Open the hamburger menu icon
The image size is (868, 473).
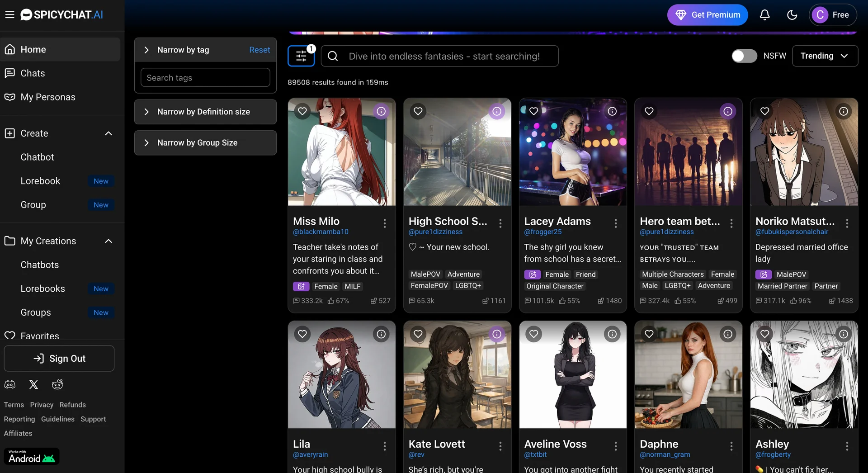click(9, 15)
